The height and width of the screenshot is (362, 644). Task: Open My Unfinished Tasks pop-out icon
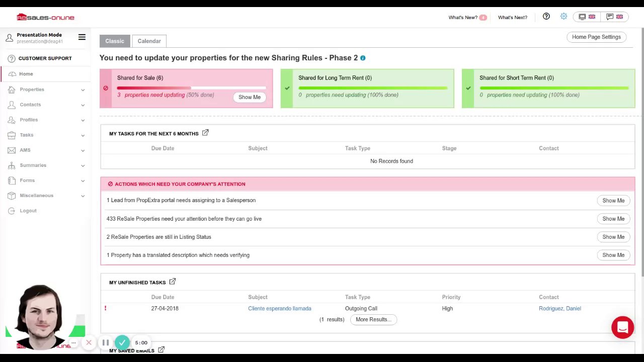click(172, 282)
